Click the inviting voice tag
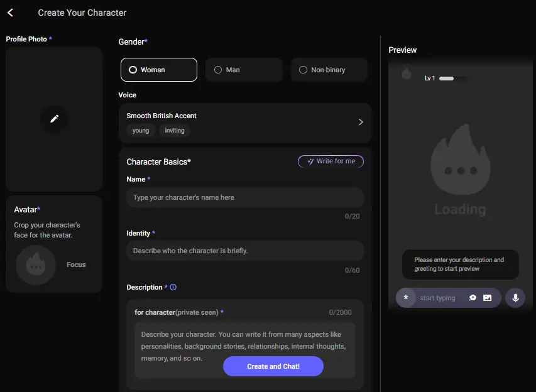Screen dimensions: 536x392 (x=175, y=130)
